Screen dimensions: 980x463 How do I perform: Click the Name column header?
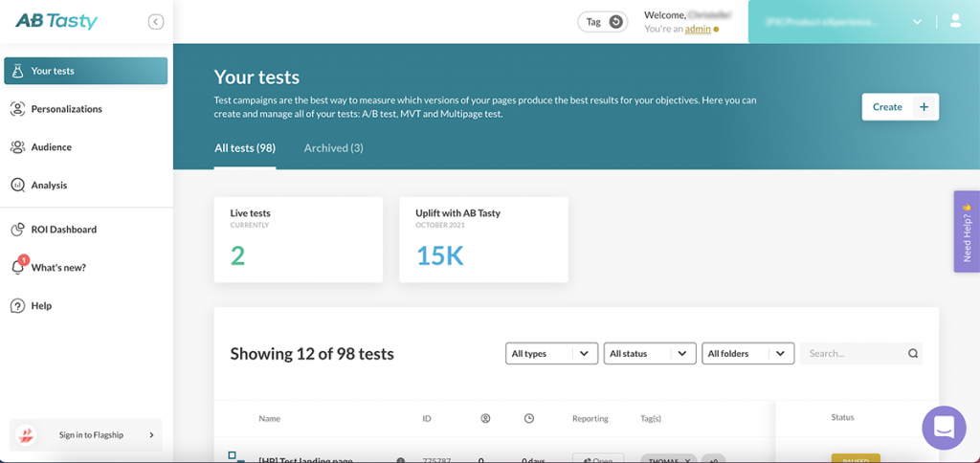click(x=269, y=418)
